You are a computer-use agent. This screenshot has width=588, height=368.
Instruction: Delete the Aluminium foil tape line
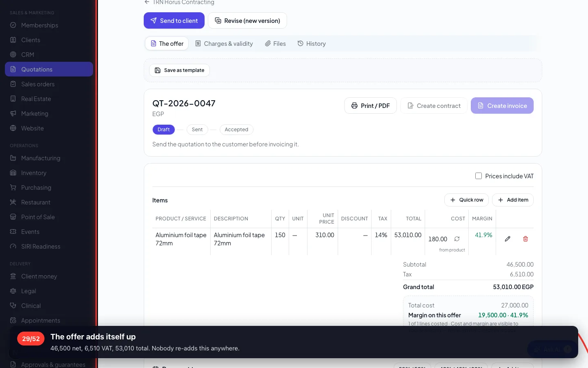click(526, 239)
